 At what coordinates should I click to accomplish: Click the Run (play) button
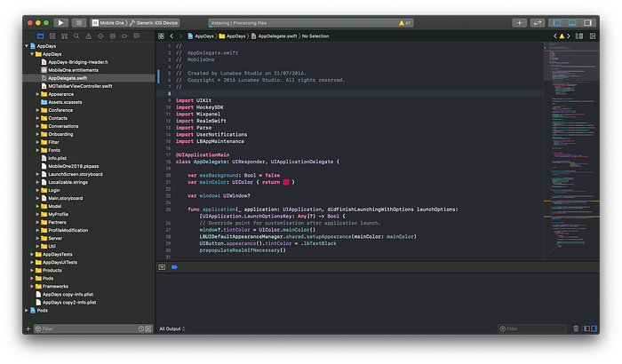click(x=60, y=21)
